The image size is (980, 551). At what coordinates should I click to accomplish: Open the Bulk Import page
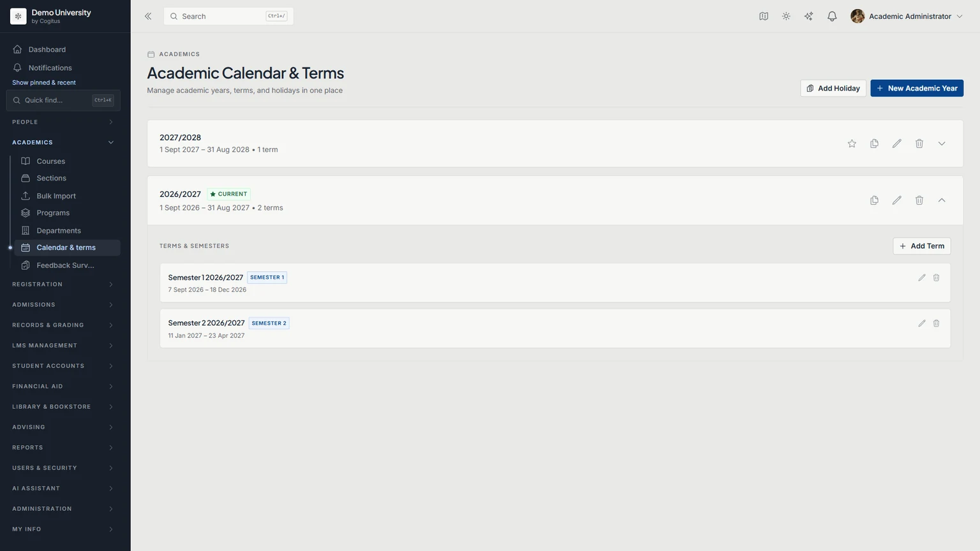(67, 196)
